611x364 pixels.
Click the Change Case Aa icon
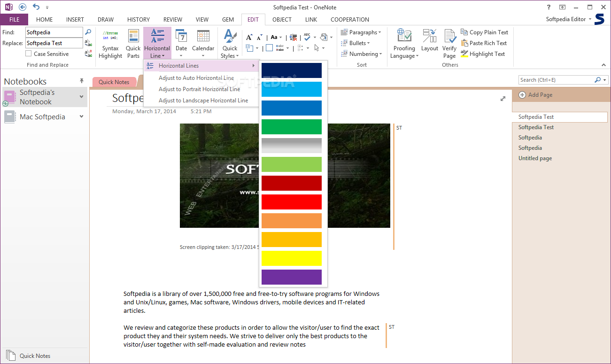[276, 37]
